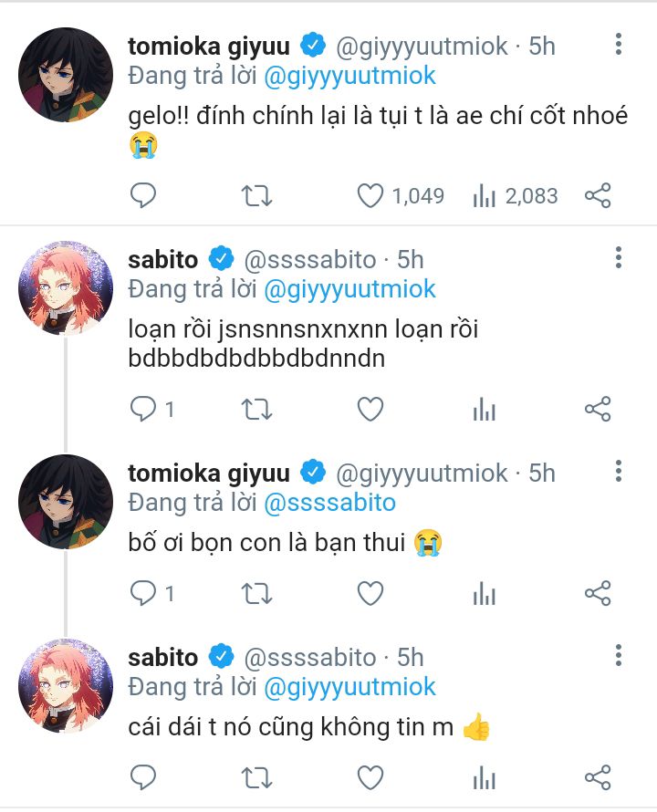Share sabito's 'cái dái t nó' tweet

(x=597, y=777)
